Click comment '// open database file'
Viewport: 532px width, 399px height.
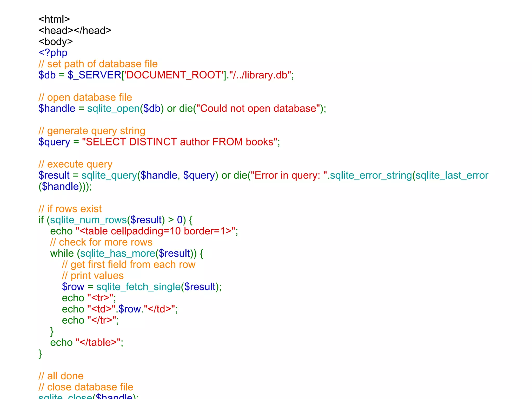coord(85,97)
